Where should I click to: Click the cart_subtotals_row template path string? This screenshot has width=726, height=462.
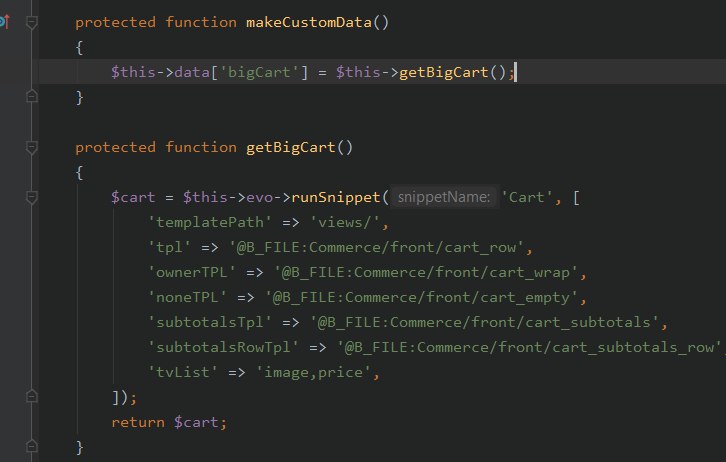529,347
